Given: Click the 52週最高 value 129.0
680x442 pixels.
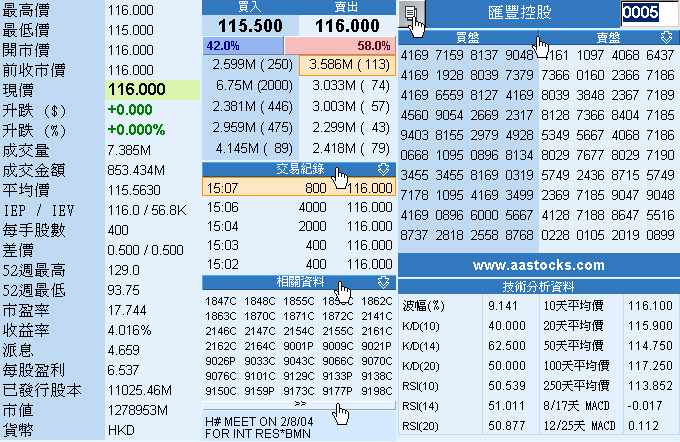Looking at the screenshot, I should pos(124,270).
